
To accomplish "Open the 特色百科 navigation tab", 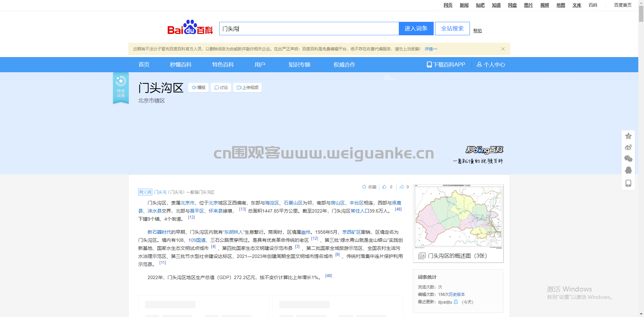I will [223, 64].
